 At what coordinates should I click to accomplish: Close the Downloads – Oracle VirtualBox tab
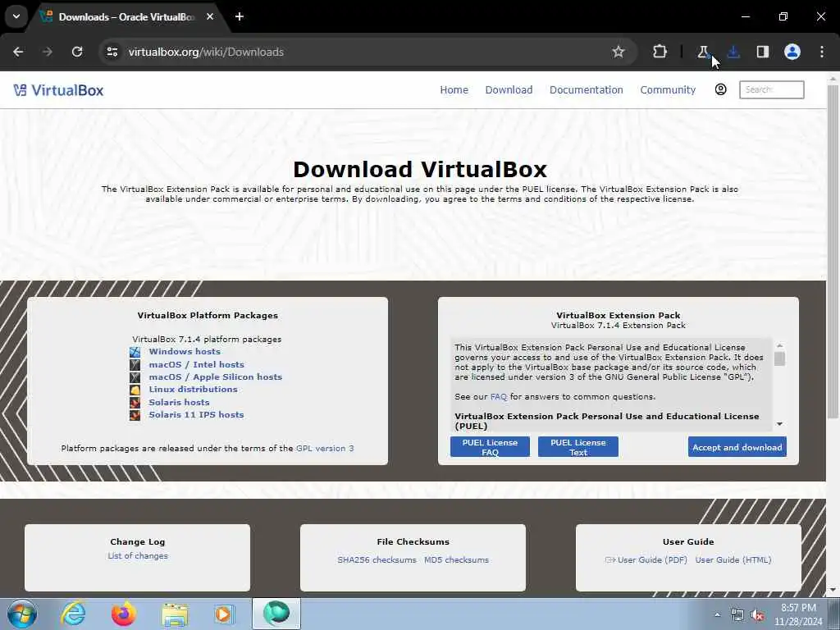(210, 16)
